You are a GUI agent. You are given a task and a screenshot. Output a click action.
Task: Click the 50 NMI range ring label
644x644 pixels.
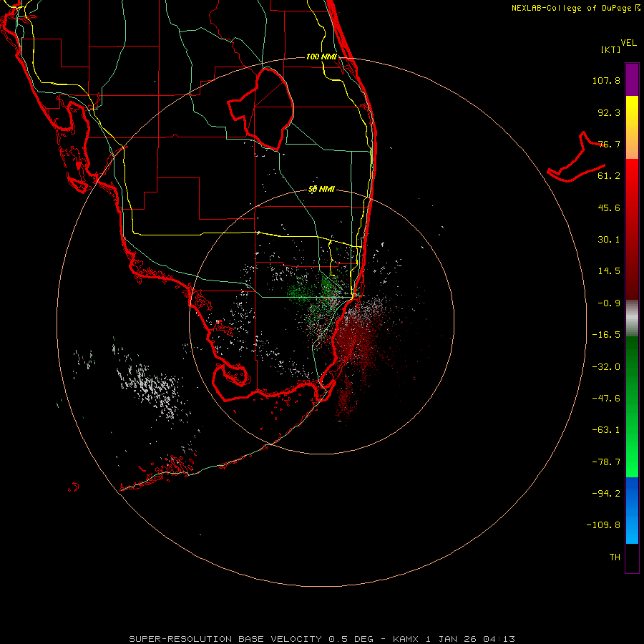point(321,190)
